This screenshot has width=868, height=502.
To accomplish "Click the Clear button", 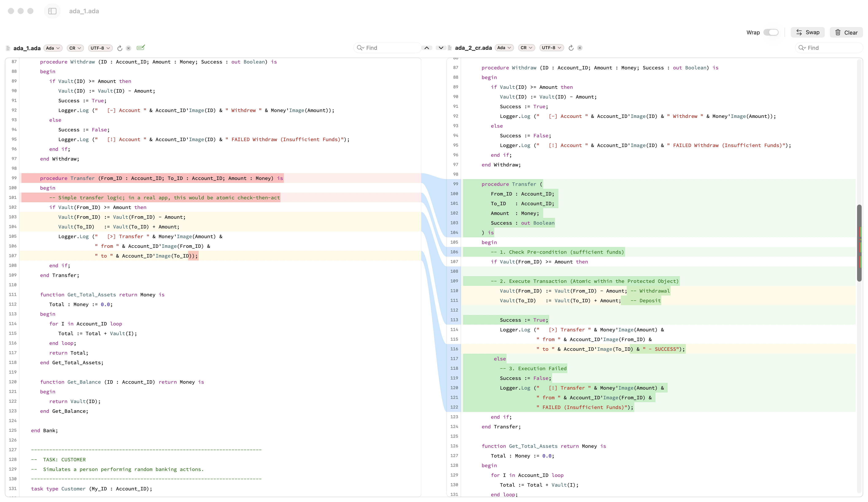I will tap(846, 32).
